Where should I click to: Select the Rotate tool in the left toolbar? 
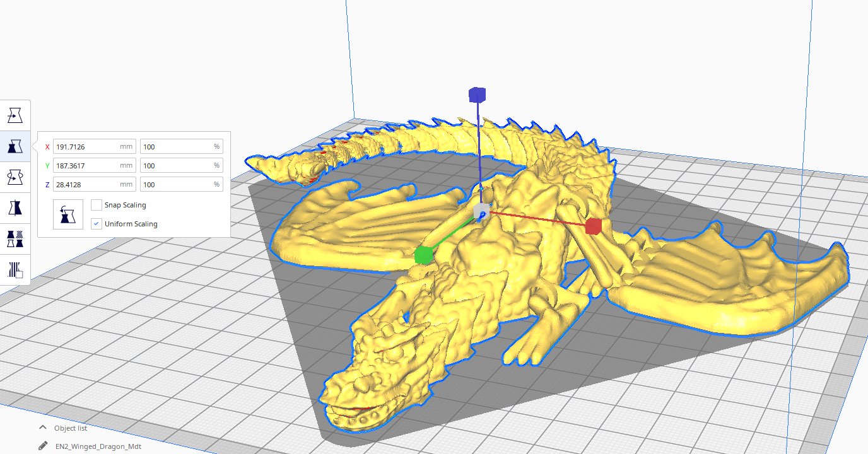pos(15,178)
